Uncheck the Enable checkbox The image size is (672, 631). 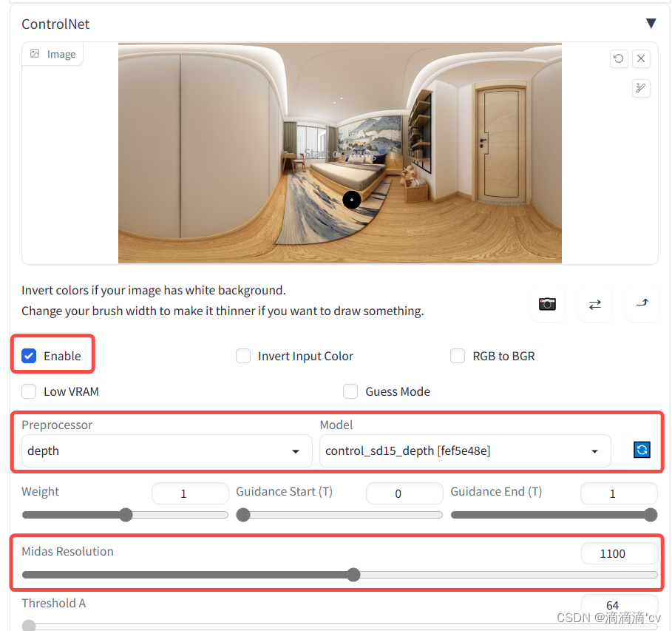pyautogui.click(x=29, y=356)
